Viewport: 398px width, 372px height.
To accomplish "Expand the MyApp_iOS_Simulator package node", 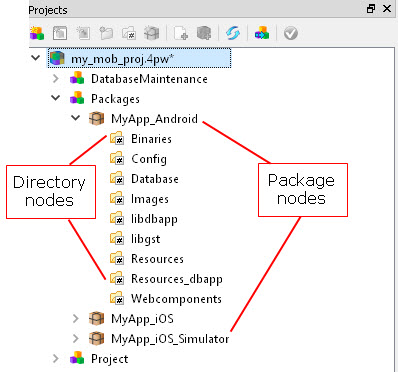I will tap(76, 339).
